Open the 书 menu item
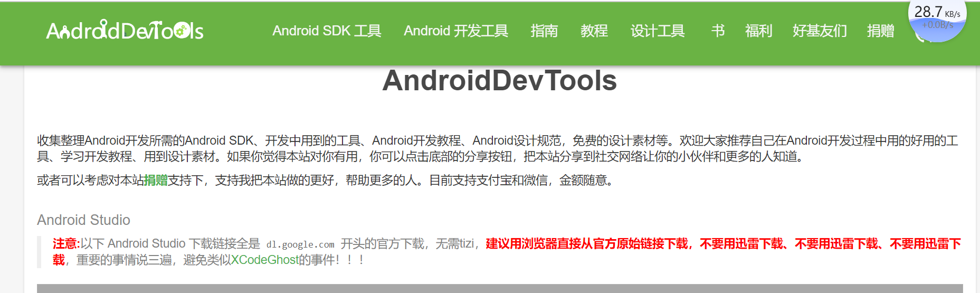Image resolution: width=980 pixels, height=293 pixels. point(718,31)
